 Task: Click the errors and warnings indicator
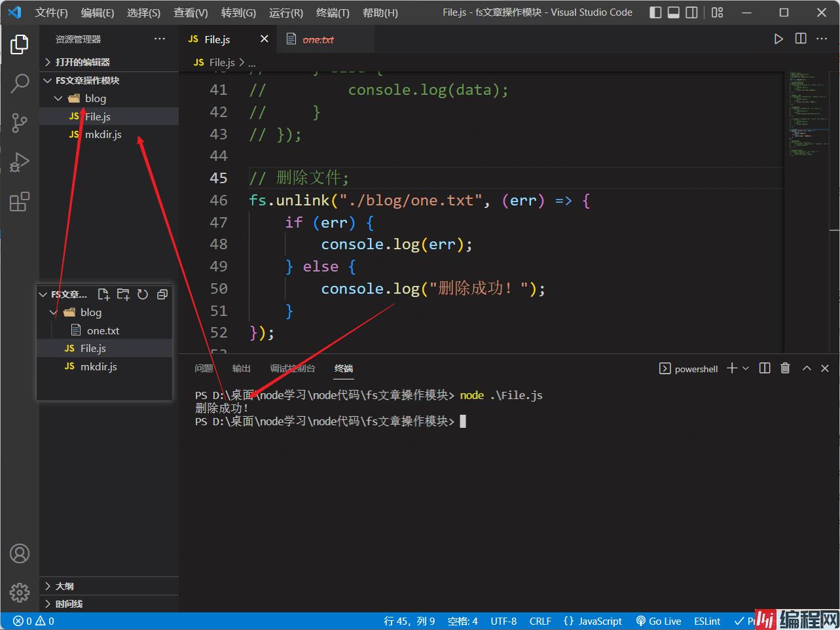point(34,621)
